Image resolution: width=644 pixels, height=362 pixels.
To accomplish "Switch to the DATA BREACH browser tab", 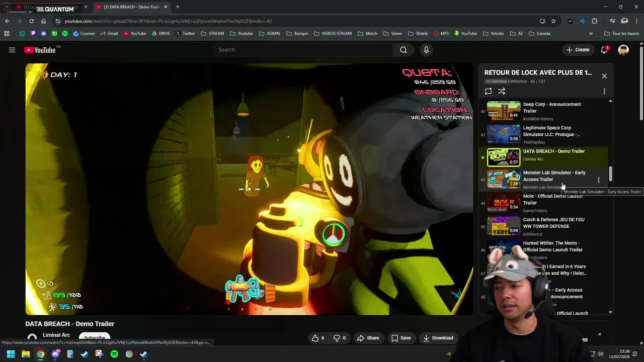I will point(132,7).
